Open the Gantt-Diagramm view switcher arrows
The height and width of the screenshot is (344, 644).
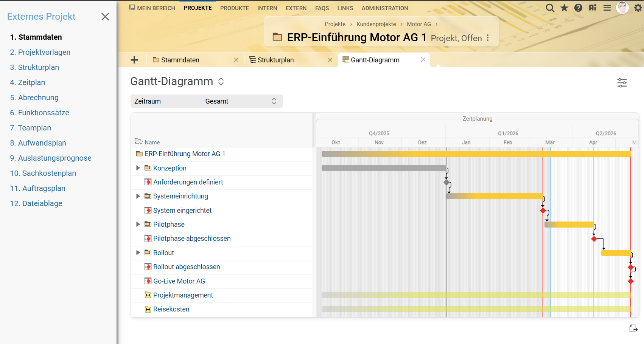[221, 81]
